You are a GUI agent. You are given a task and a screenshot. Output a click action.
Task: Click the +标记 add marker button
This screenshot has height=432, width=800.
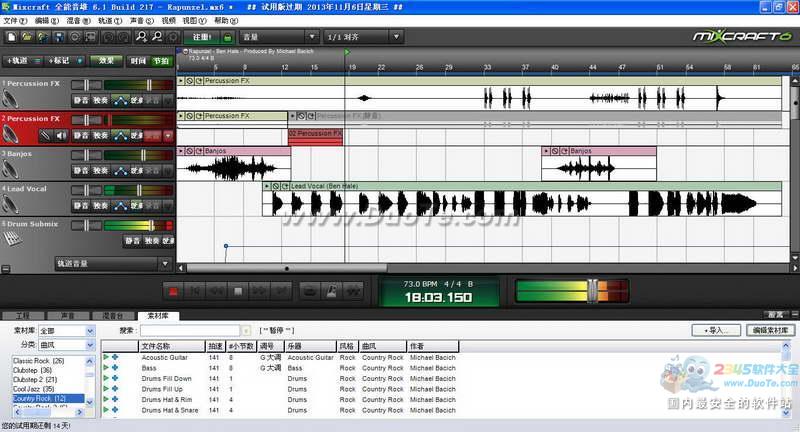65,61
